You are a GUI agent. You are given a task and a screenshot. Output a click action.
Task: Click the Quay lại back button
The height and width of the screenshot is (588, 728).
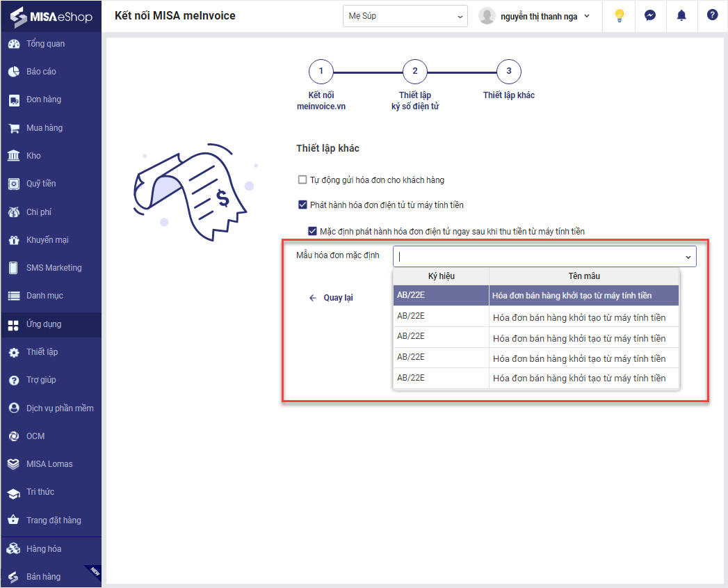(x=332, y=298)
